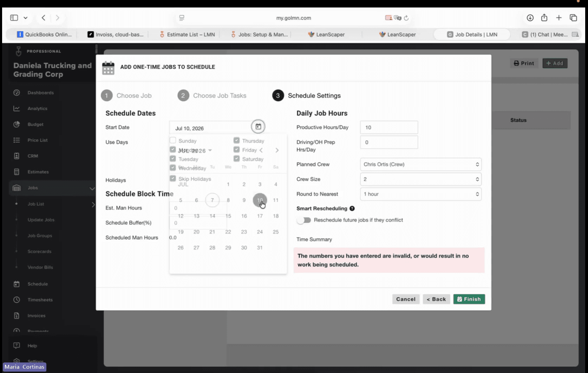This screenshot has height=373, width=588.
Task: Click Safari share icon
Action: point(544,18)
